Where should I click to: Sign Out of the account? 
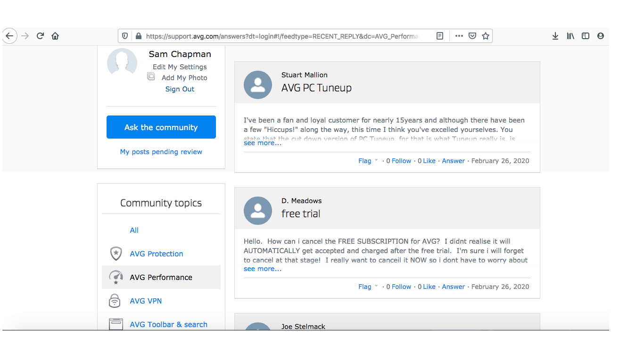coord(180,89)
